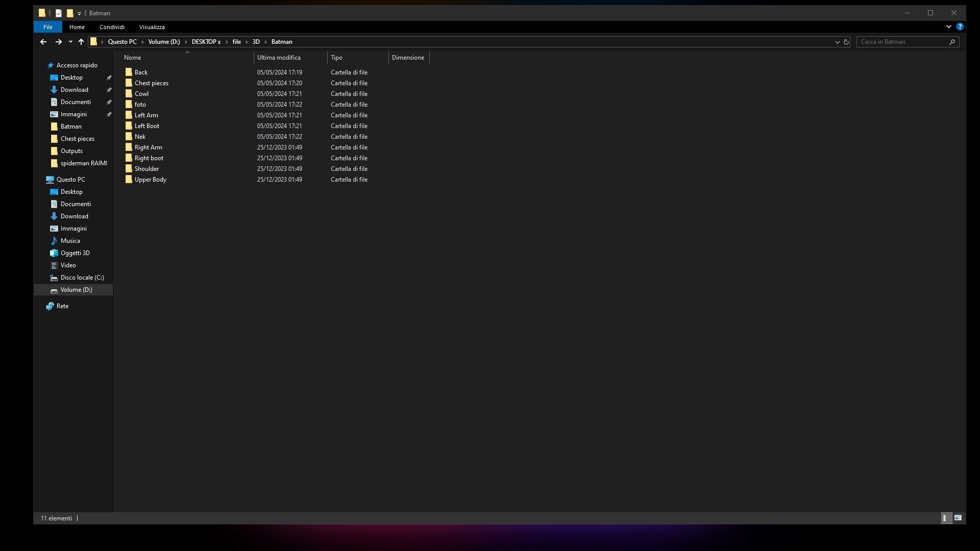The height and width of the screenshot is (551, 980).
Task: Select the Chest pieces folder in list
Action: (x=151, y=83)
